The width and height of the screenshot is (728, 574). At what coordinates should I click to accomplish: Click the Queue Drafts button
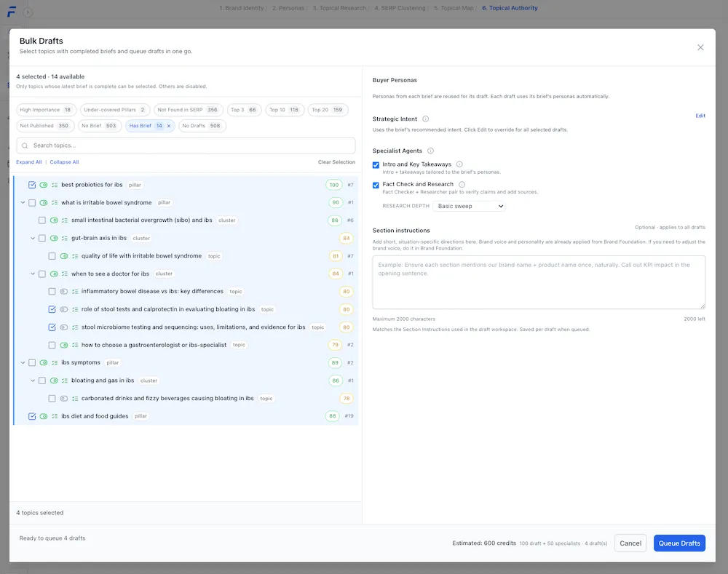679,543
